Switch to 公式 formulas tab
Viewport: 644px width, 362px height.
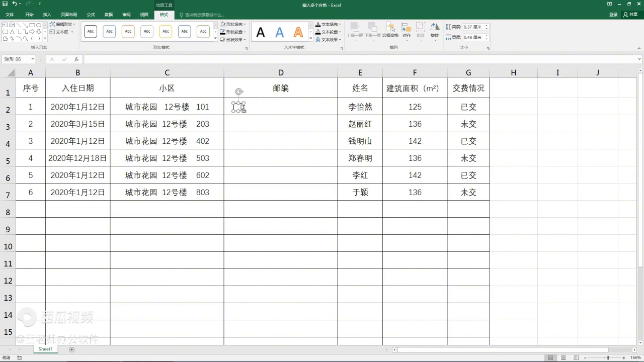tap(91, 15)
